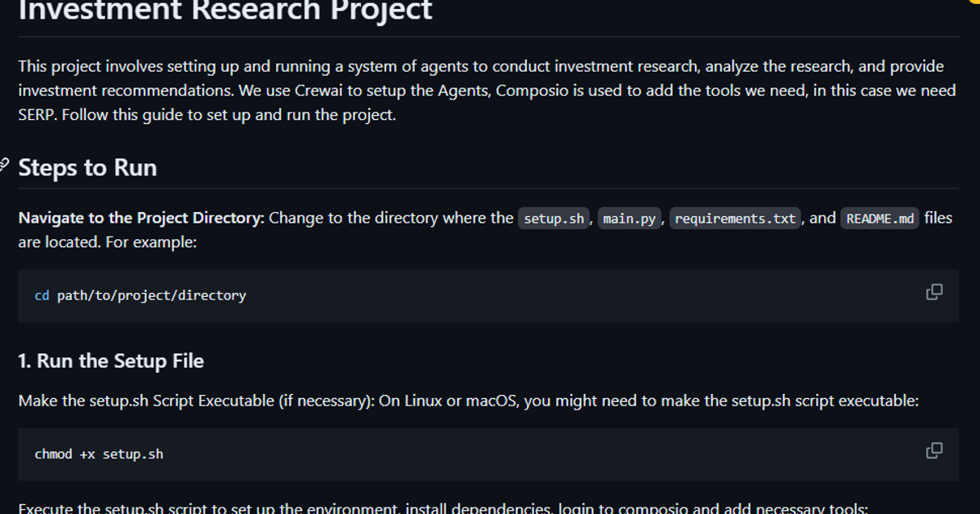Viewport: 980px width, 514px height.
Task: Click the bold Navigate to the Project Directory text
Action: tap(140, 218)
